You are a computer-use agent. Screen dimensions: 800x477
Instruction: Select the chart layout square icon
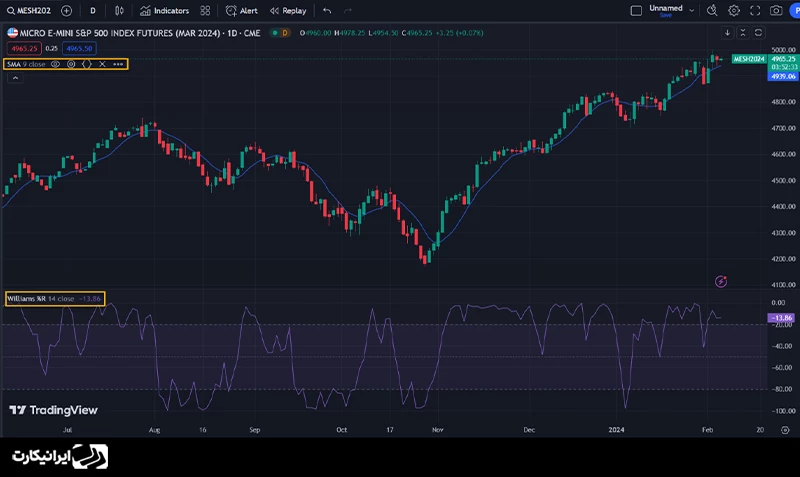click(x=636, y=10)
